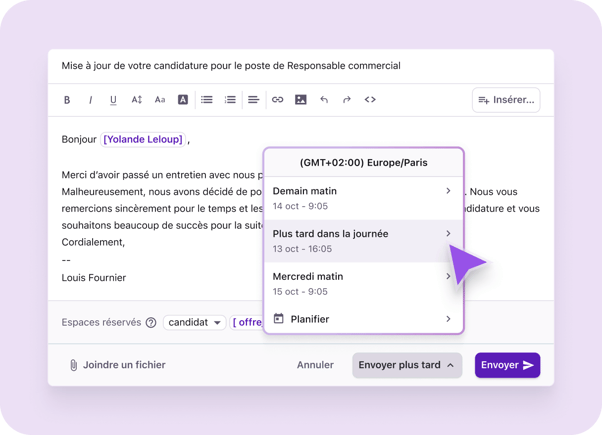
Task: Click the email subject field
Action: click(x=301, y=66)
